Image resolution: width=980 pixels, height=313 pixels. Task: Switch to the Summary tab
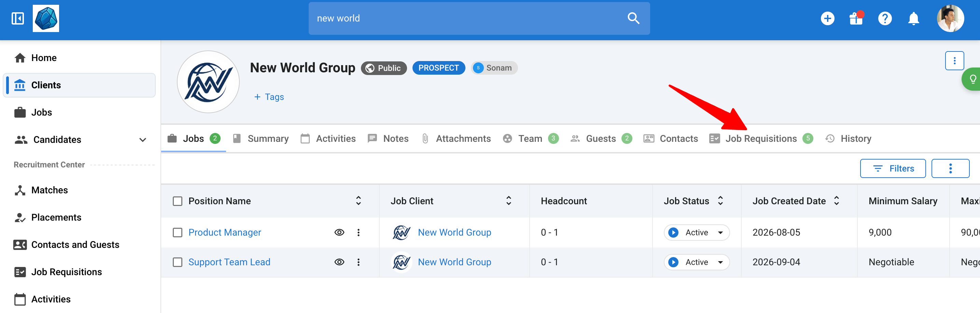point(261,139)
